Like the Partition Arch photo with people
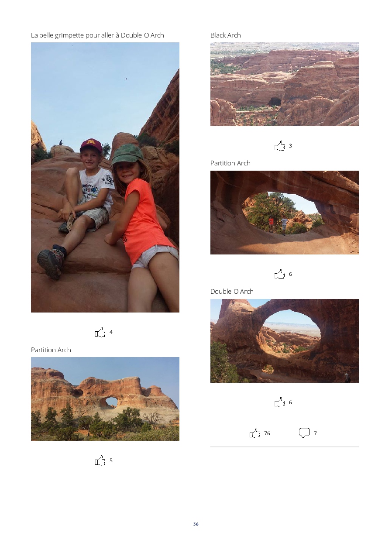The width and height of the screenshot is (392, 536). coord(280,274)
